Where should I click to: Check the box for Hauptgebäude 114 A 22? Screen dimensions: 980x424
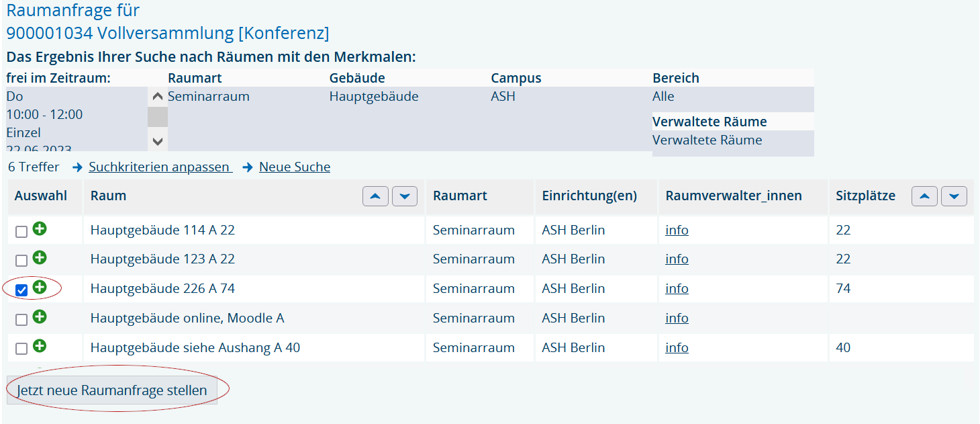[x=21, y=232]
